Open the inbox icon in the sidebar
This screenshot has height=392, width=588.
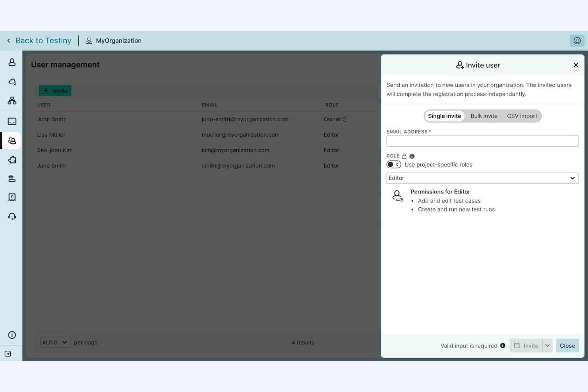12,121
